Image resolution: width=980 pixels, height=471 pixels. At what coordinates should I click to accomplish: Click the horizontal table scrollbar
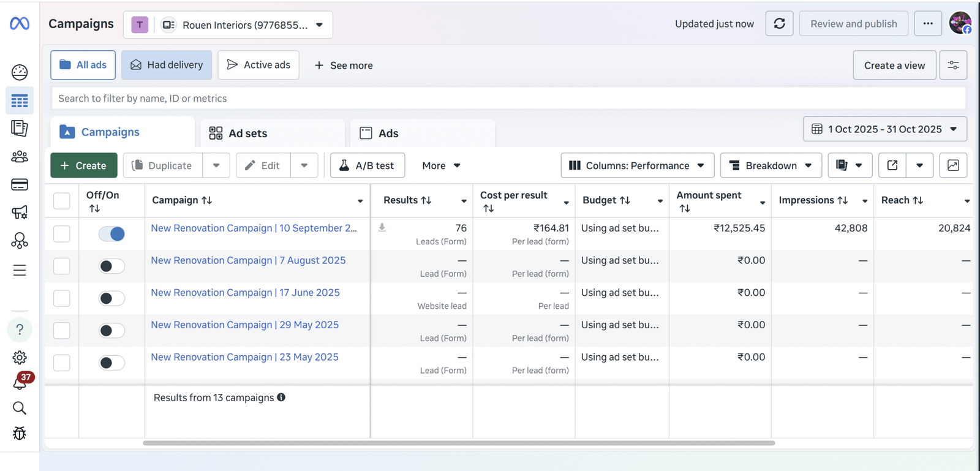459,443
